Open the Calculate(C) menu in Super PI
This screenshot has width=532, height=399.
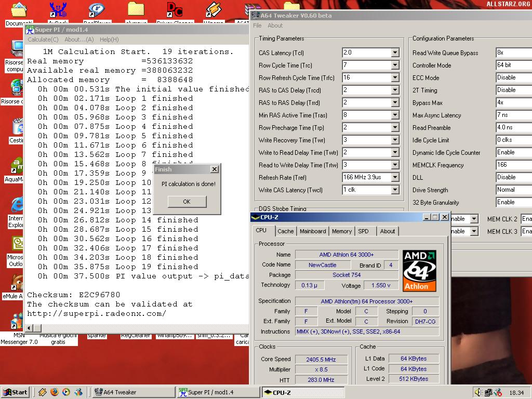pos(43,39)
